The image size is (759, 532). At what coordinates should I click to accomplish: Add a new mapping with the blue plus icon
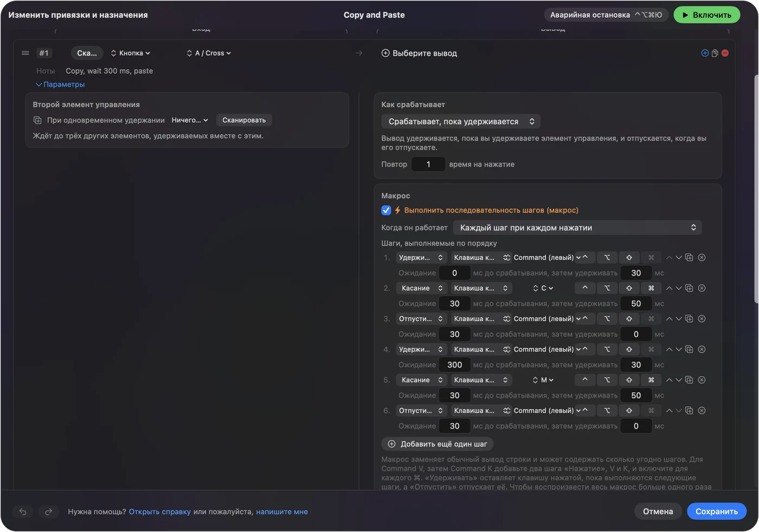tap(705, 53)
